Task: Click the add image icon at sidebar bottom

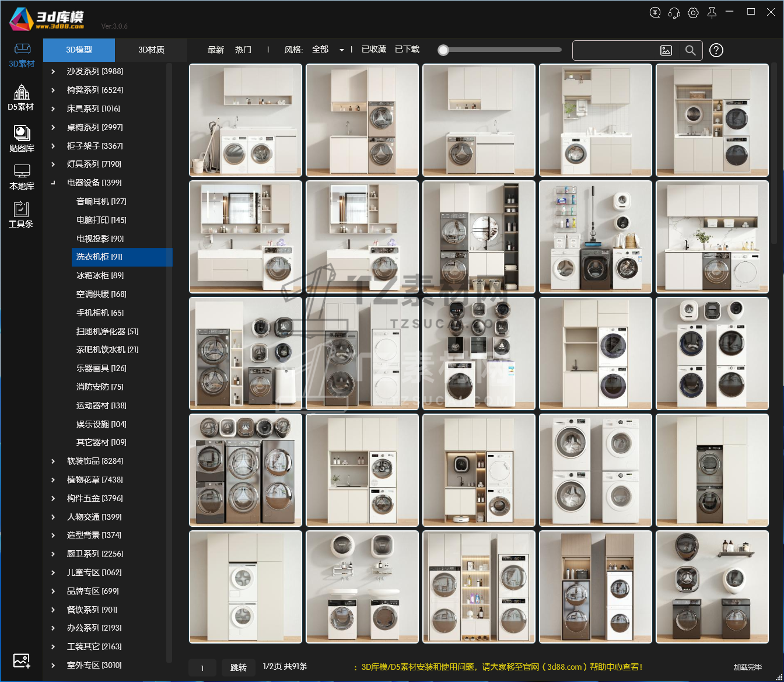Action: [22, 661]
